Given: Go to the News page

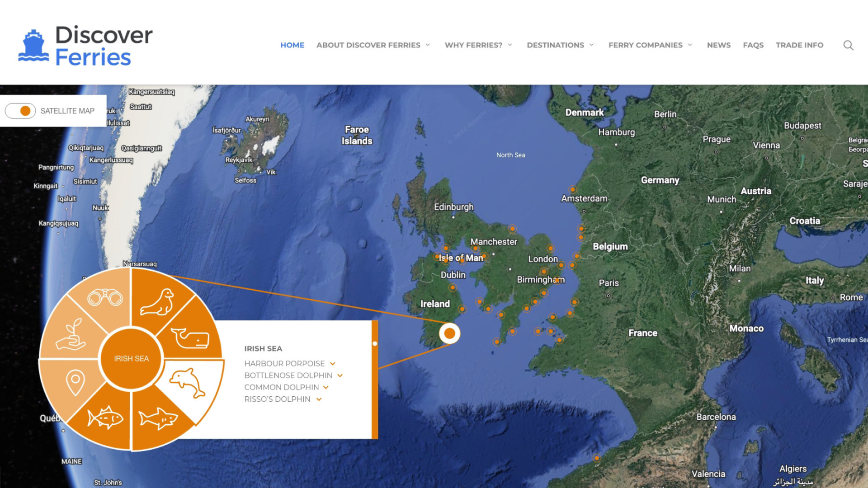Looking at the screenshot, I should click(x=718, y=45).
